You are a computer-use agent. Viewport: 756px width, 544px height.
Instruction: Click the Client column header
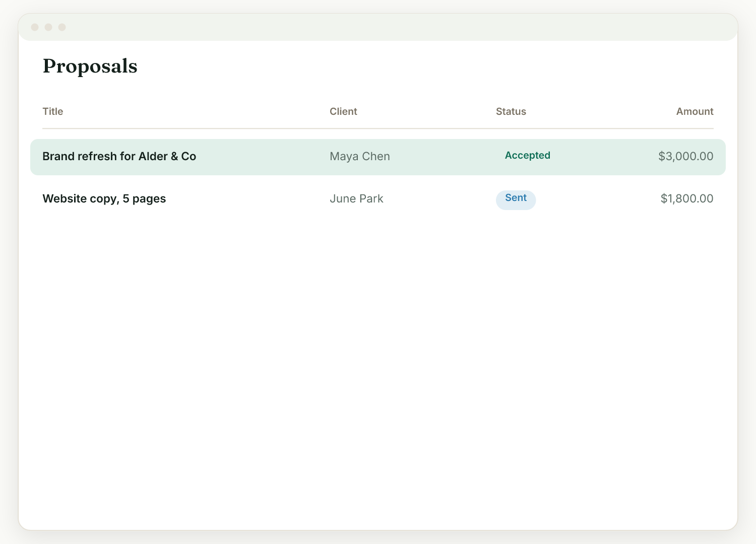pos(343,111)
